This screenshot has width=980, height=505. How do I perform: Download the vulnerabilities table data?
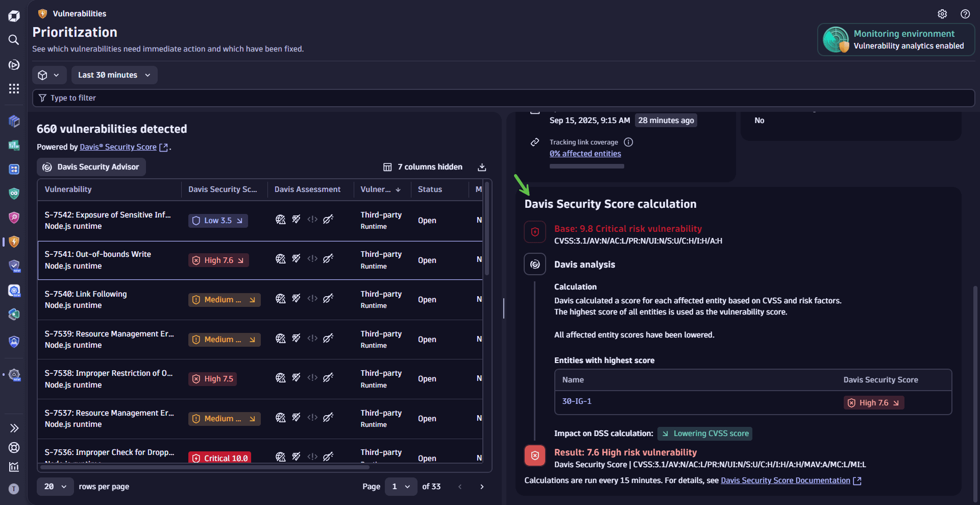[481, 167]
